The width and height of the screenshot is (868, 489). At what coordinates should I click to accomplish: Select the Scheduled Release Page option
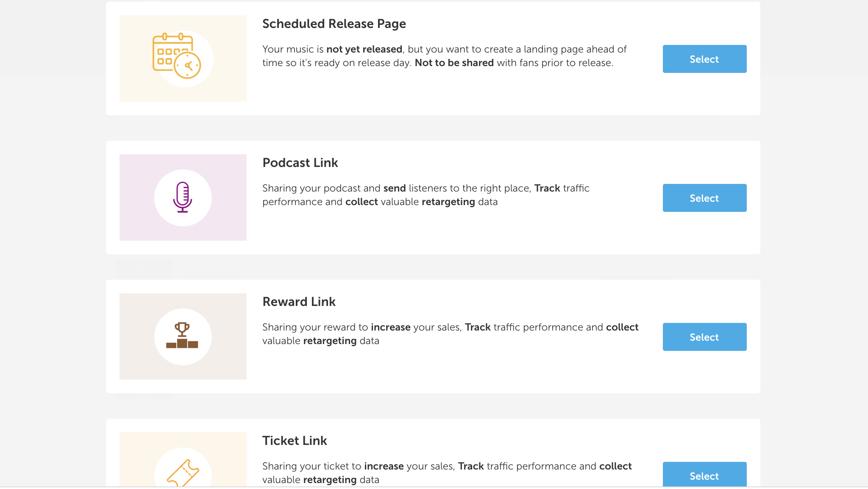pyautogui.click(x=704, y=59)
